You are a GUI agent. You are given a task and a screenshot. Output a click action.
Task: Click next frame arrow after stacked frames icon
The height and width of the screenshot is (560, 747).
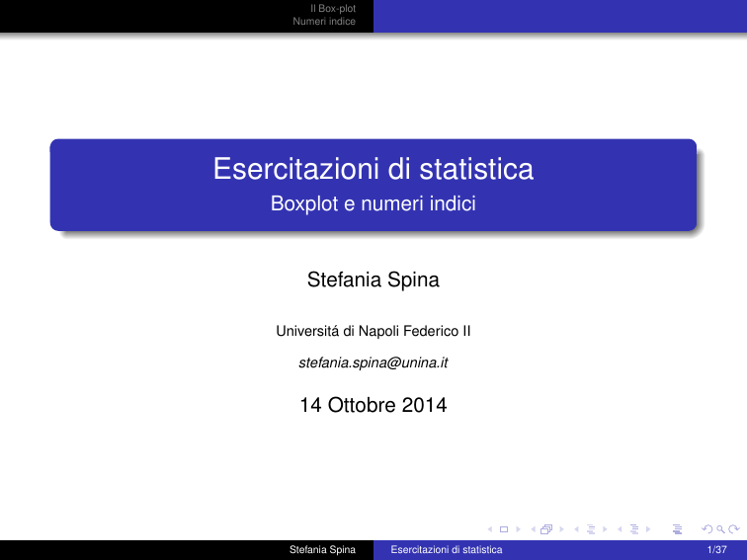[x=561, y=529]
